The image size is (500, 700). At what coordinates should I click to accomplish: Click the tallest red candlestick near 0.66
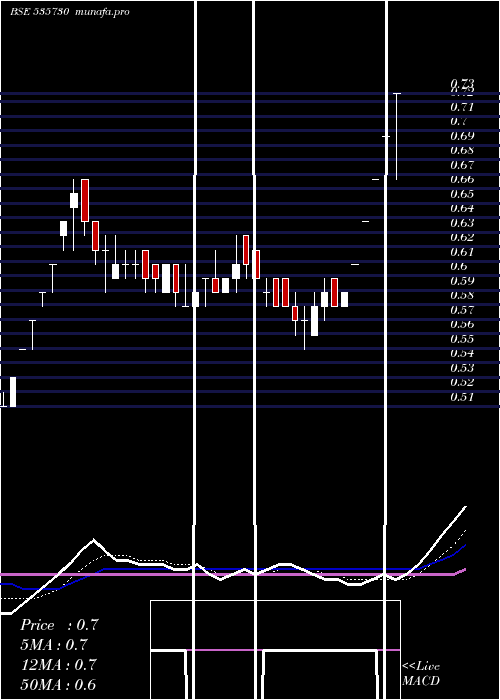pyautogui.click(x=85, y=200)
